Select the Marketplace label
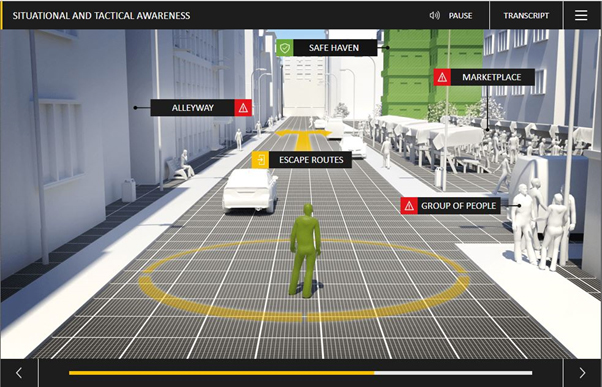This screenshot has height=387, width=602. point(493,77)
